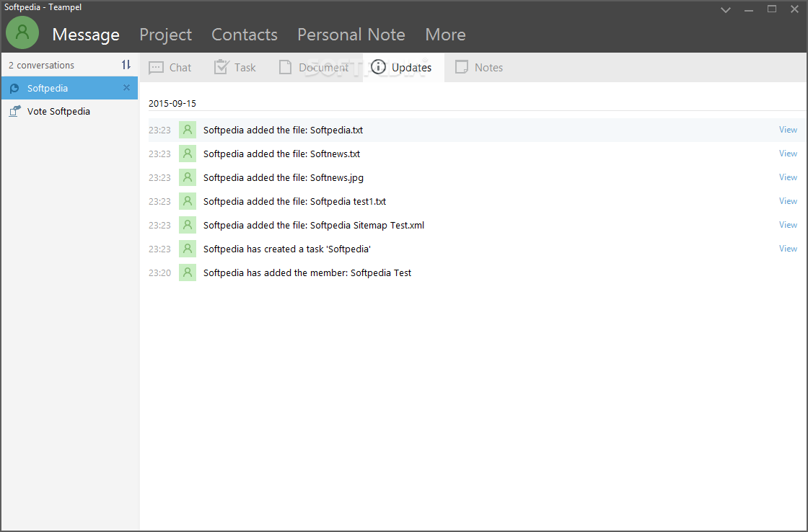
Task: Click the Softpedia chat bubble icon
Action: [15, 89]
